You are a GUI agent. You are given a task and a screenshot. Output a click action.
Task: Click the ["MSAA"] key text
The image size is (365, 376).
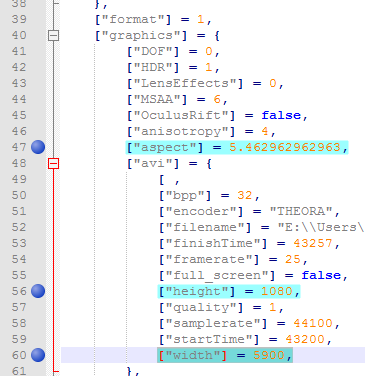click(x=157, y=99)
